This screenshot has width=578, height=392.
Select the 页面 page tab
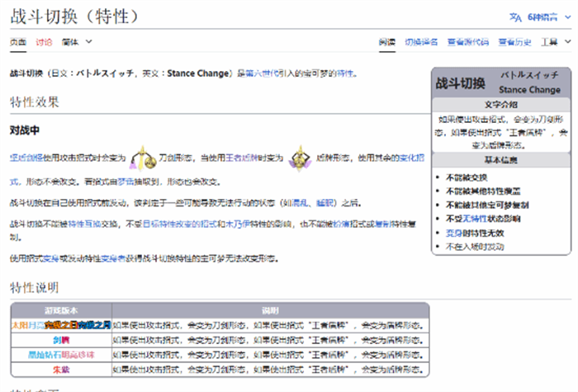pyautogui.click(x=17, y=42)
